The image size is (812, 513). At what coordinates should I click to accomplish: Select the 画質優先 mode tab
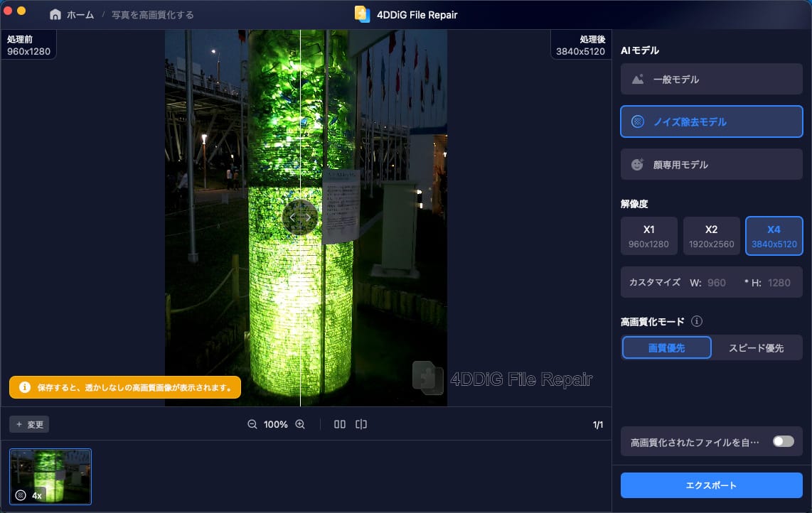pyautogui.click(x=666, y=347)
